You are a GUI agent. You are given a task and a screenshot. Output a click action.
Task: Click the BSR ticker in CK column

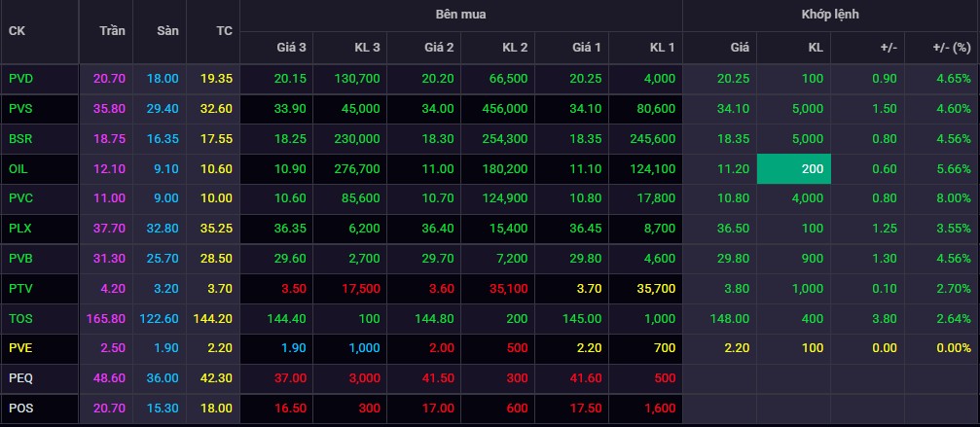20,139
